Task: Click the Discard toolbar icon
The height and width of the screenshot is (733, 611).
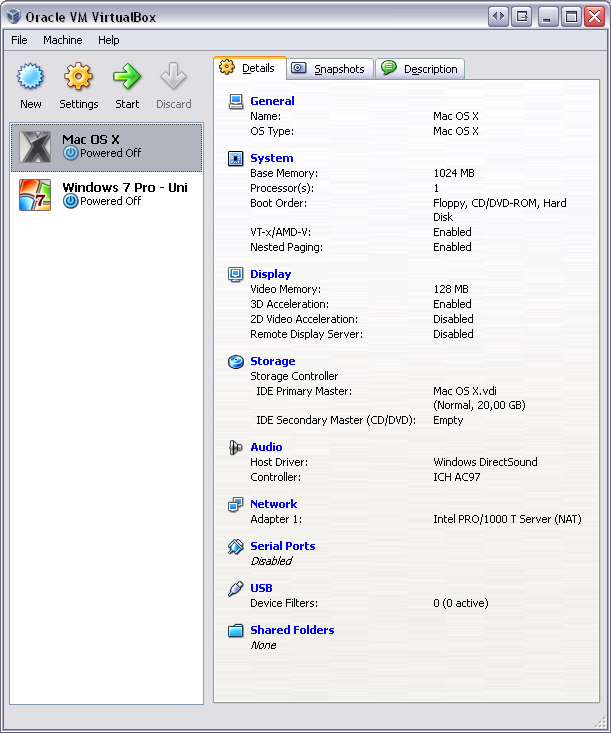Action: coord(173,78)
